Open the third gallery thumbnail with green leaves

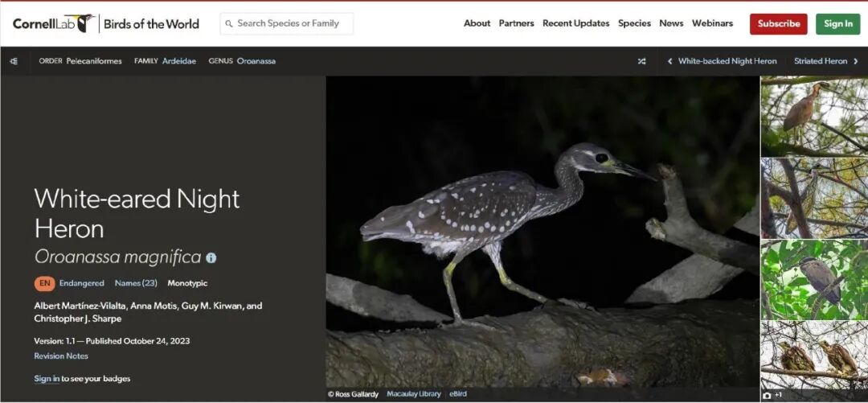(x=814, y=280)
